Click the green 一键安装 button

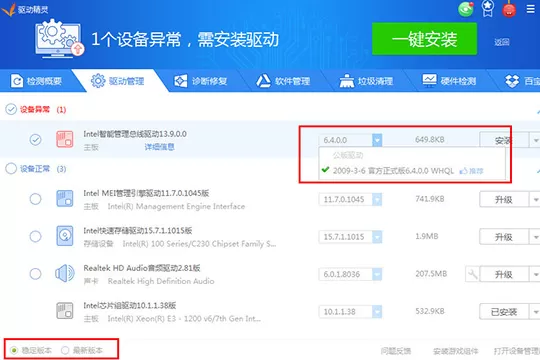[424, 39]
